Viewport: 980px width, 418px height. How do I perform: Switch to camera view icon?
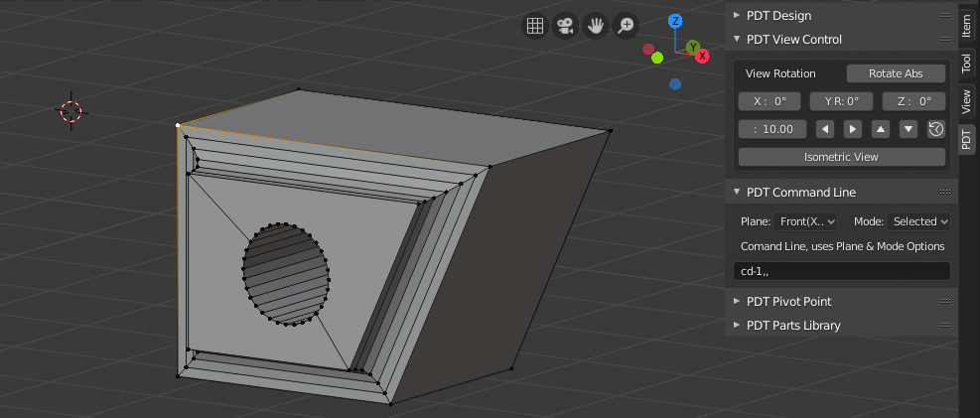coord(565,26)
